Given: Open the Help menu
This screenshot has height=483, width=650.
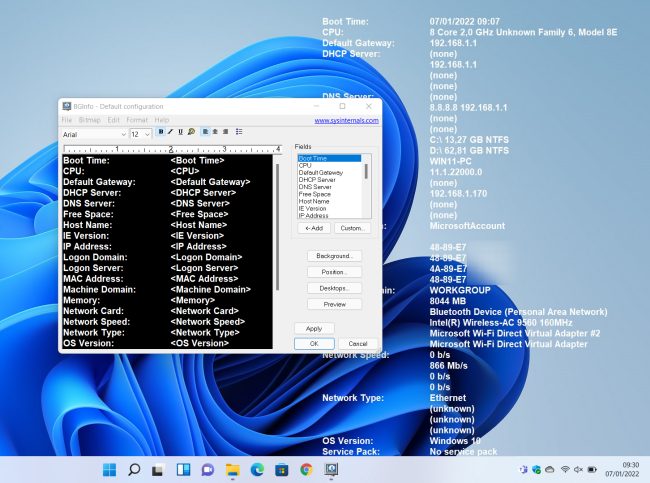Looking at the screenshot, I should click(162, 120).
